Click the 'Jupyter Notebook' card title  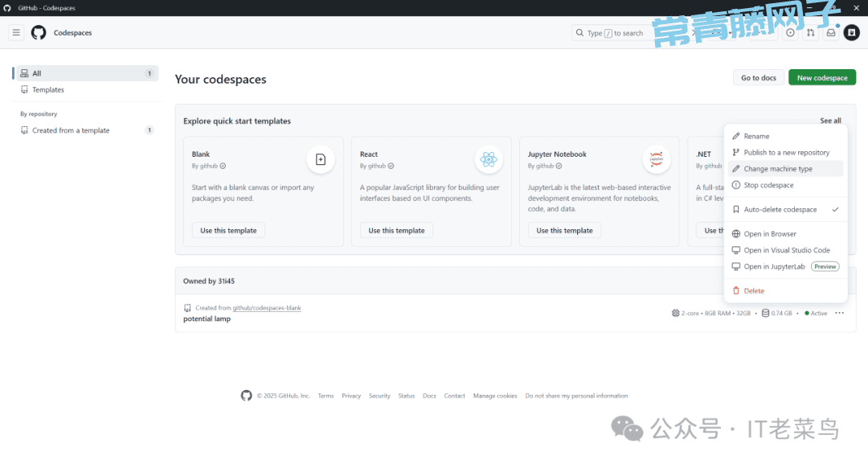click(557, 154)
